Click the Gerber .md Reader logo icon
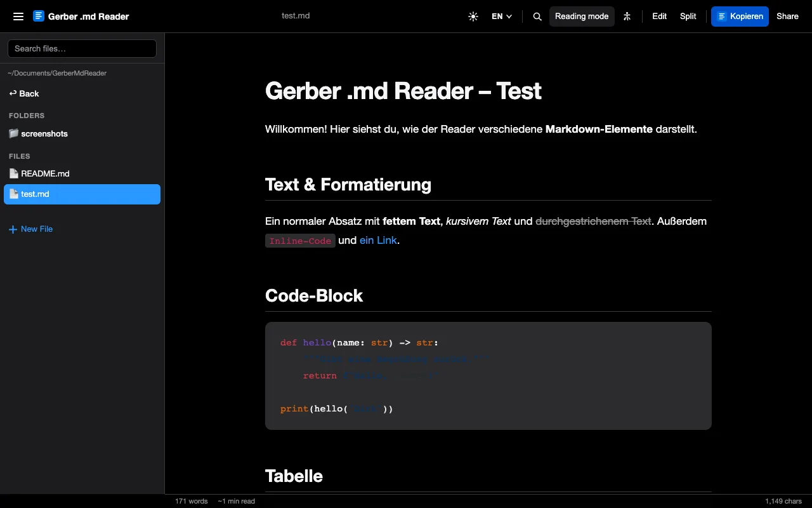The width and height of the screenshot is (812, 508). (39, 17)
